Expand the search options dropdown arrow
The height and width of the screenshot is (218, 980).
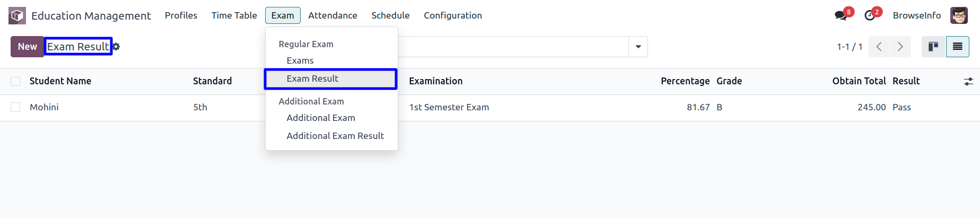(x=638, y=47)
